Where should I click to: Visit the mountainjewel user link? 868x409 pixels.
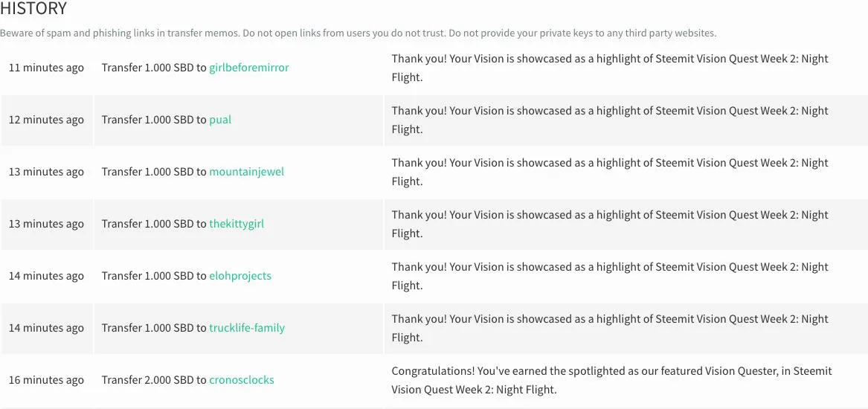(246, 172)
